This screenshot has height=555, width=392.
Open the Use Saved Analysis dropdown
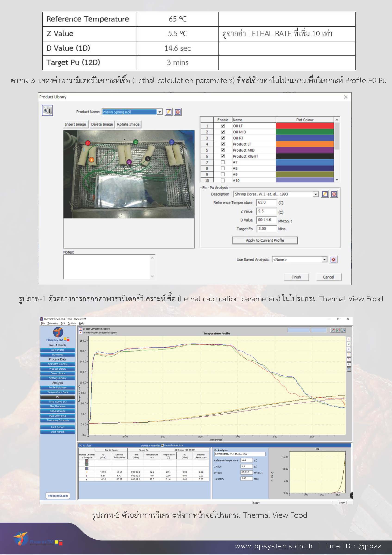click(x=325, y=259)
